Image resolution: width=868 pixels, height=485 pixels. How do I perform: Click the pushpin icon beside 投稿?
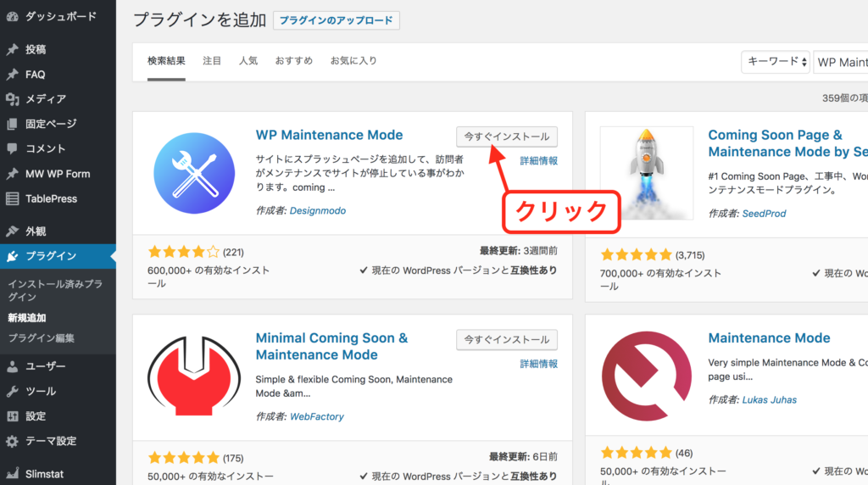coord(12,49)
